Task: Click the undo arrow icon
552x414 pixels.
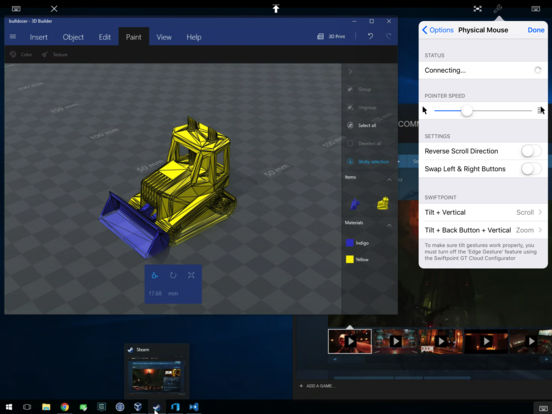Action: point(370,36)
